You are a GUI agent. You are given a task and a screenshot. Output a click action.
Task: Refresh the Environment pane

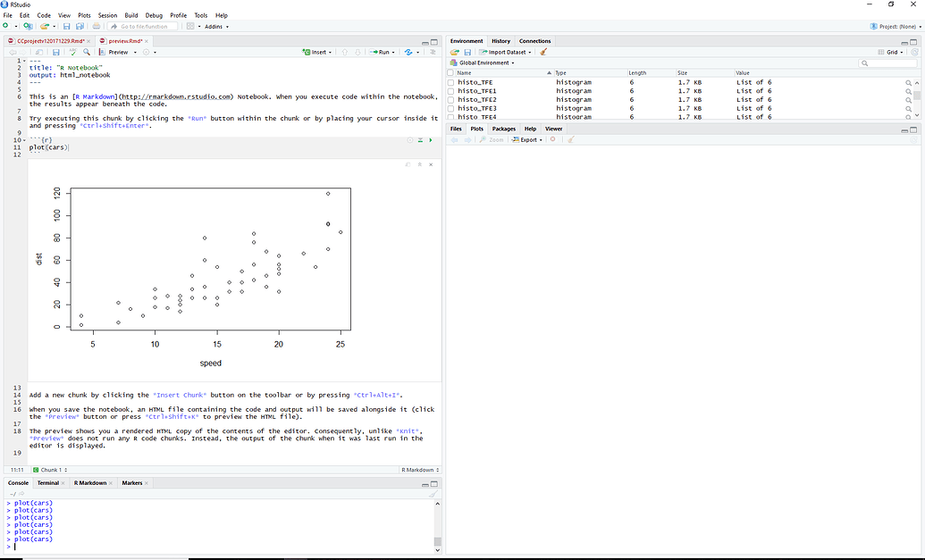(x=914, y=52)
